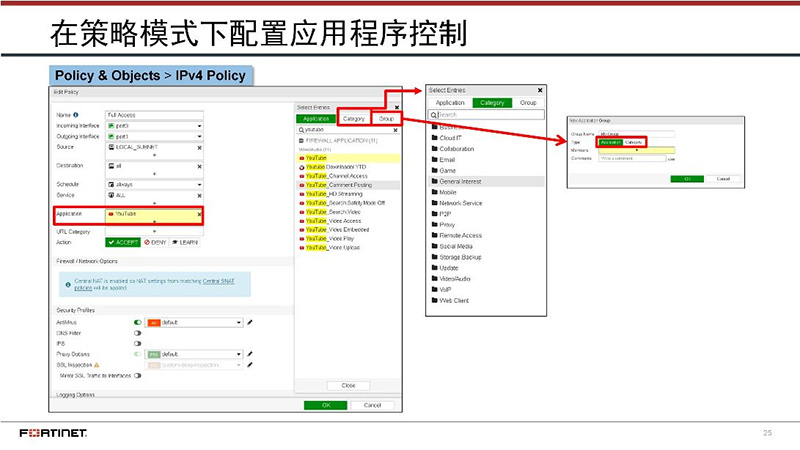Image resolution: width=800 pixels, height=450 pixels.
Task: Click the Web Client folder icon
Action: (435, 301)
